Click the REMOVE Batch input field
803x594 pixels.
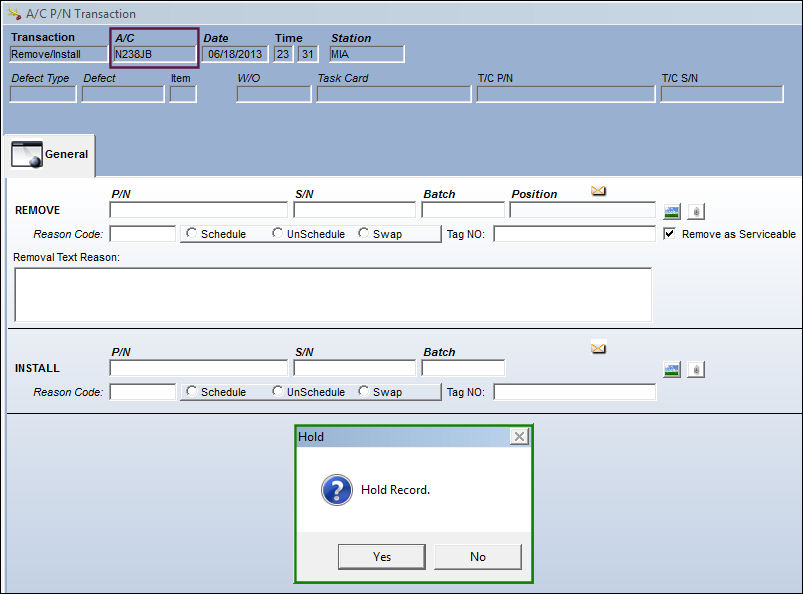463,210
